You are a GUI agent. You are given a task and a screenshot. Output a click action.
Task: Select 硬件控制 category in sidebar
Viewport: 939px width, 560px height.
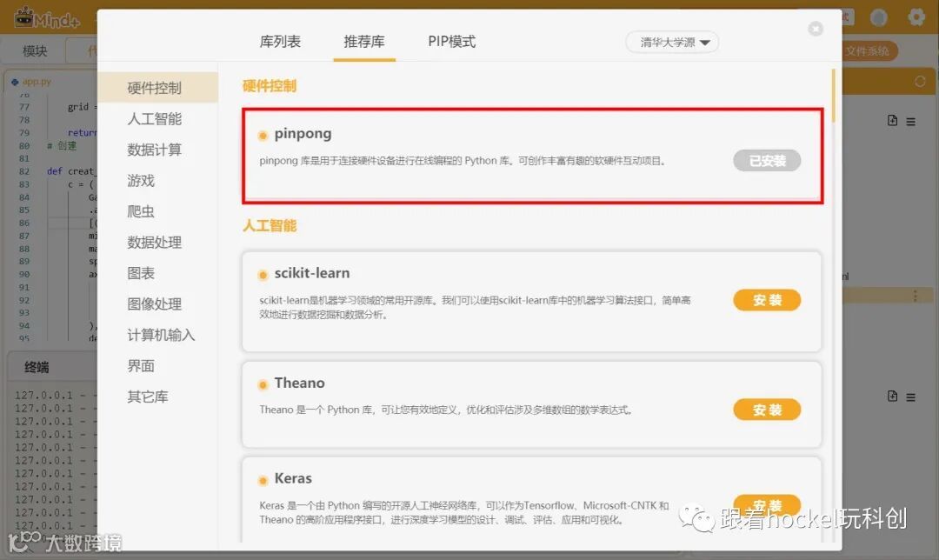[157, 88]
